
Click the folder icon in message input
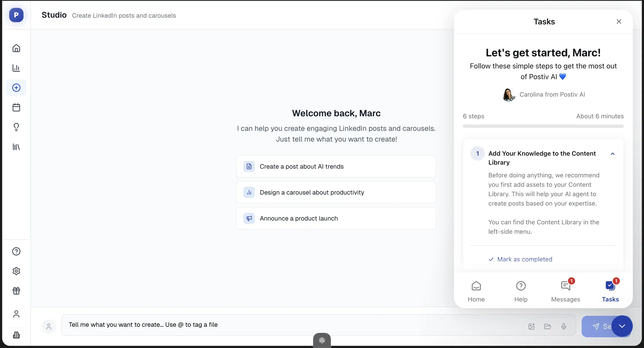point(547,326)
